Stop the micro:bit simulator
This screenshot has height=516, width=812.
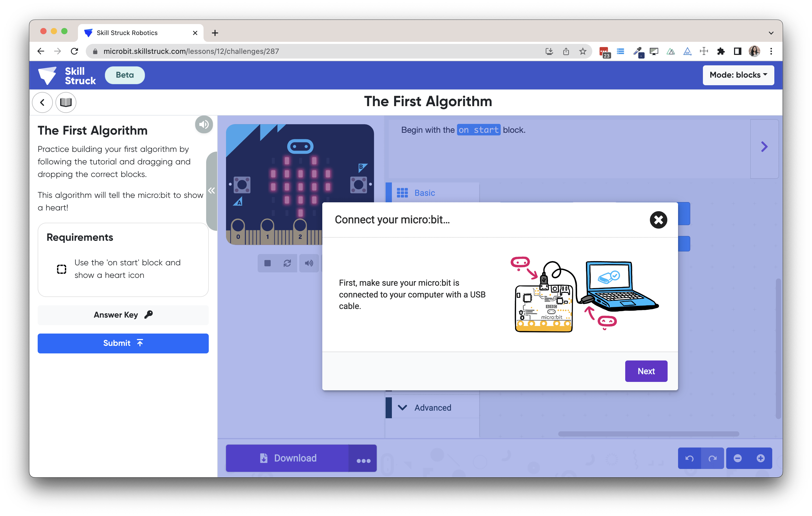click(x=267, y=263)
